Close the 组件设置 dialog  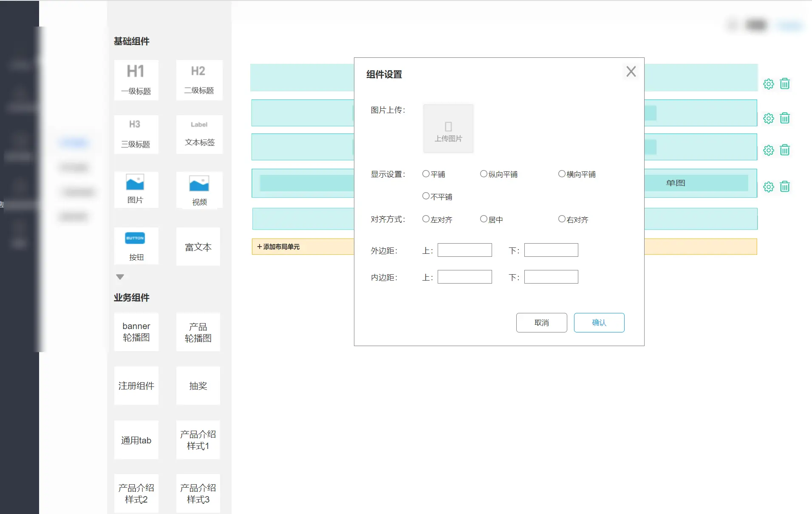click(x=631, y=71)
